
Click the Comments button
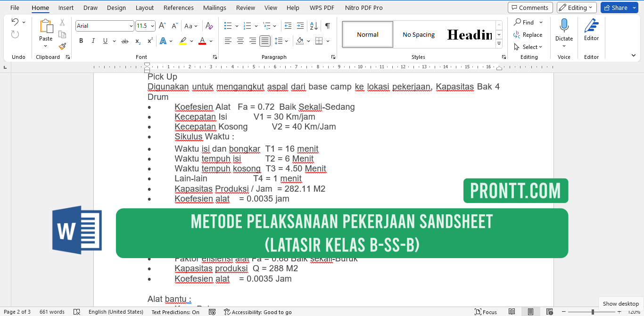530,8
